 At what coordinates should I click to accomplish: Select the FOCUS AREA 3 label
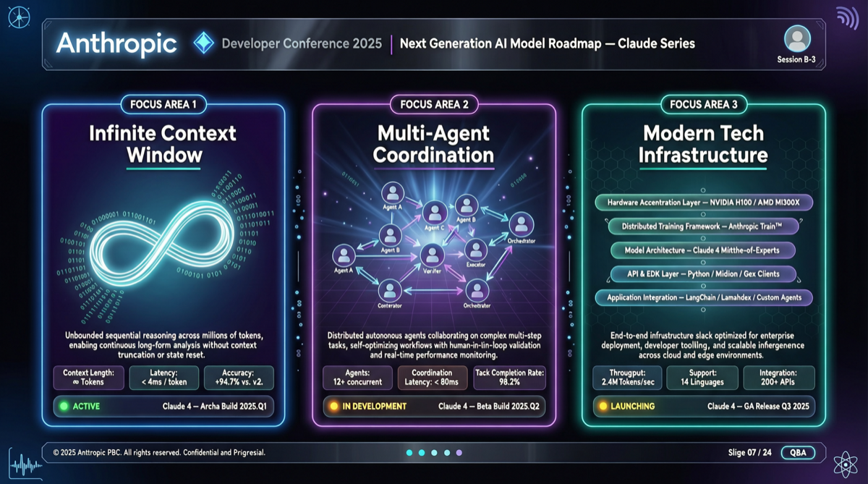[704, 104]
